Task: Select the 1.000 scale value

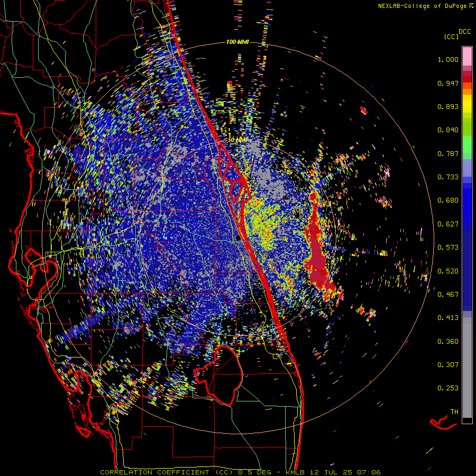Action: coord(448,59)
